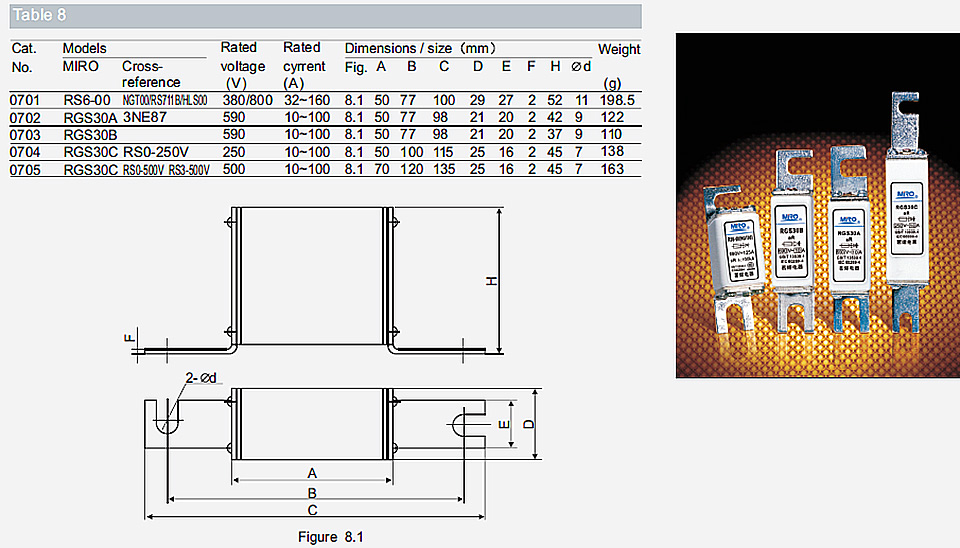Click rated current "32~160"

coord(307,100)
